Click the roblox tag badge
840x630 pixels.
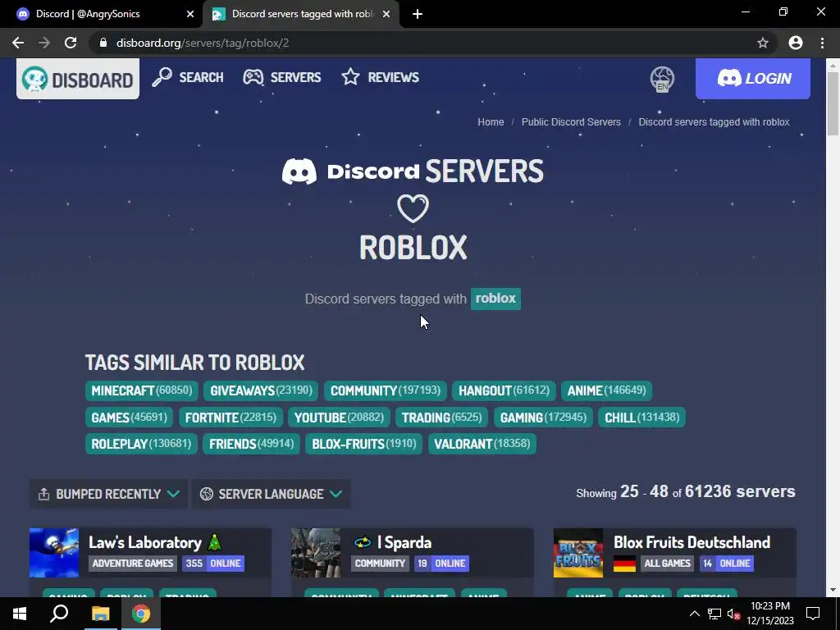coord(495,299)
